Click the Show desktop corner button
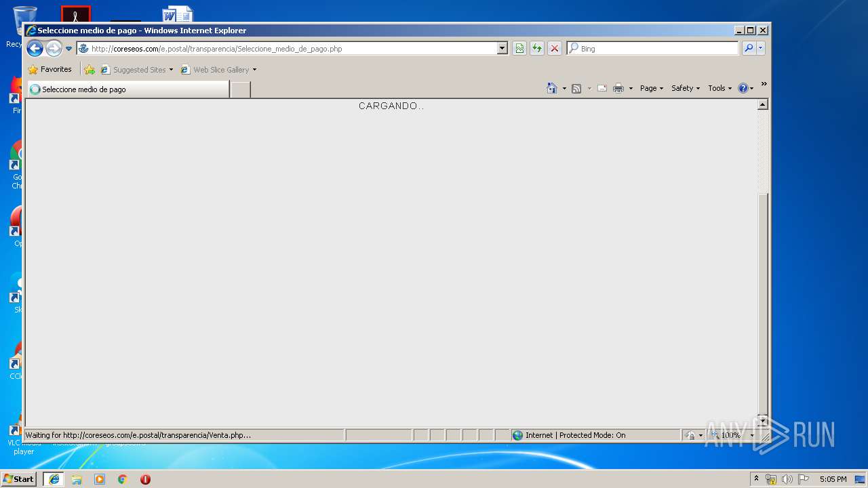Image resolution: width=868 pixels, height=488 pixels. click(861, 479)
